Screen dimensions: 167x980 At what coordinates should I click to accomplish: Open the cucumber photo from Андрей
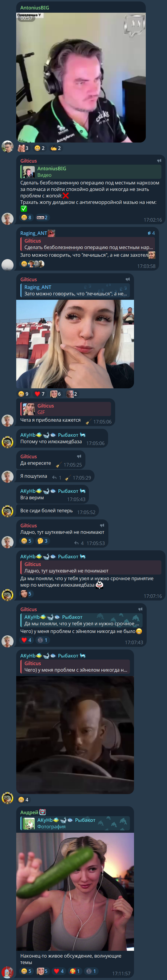pyautogui.click(x=75, y=891)
